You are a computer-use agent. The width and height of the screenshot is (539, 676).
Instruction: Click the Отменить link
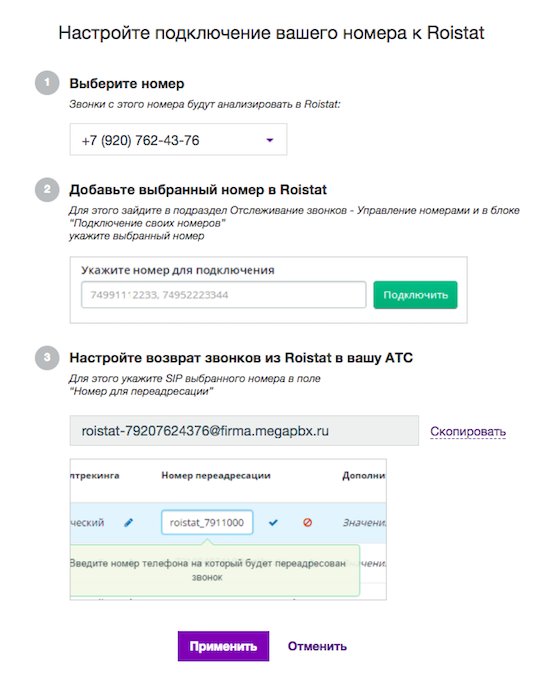tap(317, 646)
